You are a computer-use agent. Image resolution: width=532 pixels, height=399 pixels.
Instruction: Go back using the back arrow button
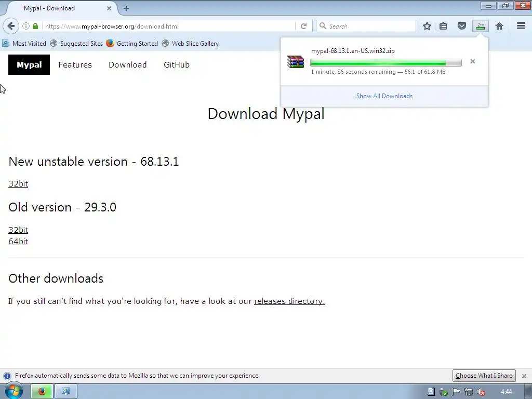click(11, 26)
